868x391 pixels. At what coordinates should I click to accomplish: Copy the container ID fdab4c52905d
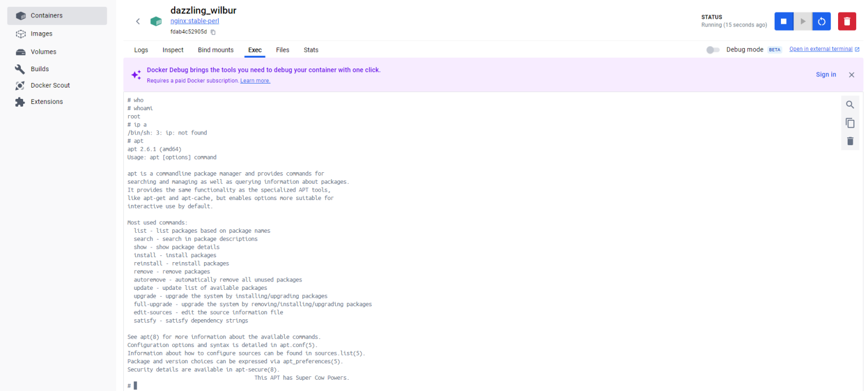tap(213, 32)
